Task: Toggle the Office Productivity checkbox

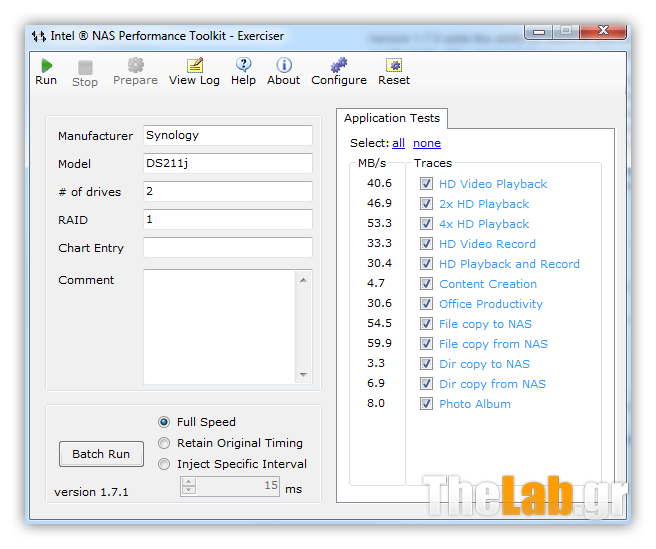Action: [x=427, y=304]
